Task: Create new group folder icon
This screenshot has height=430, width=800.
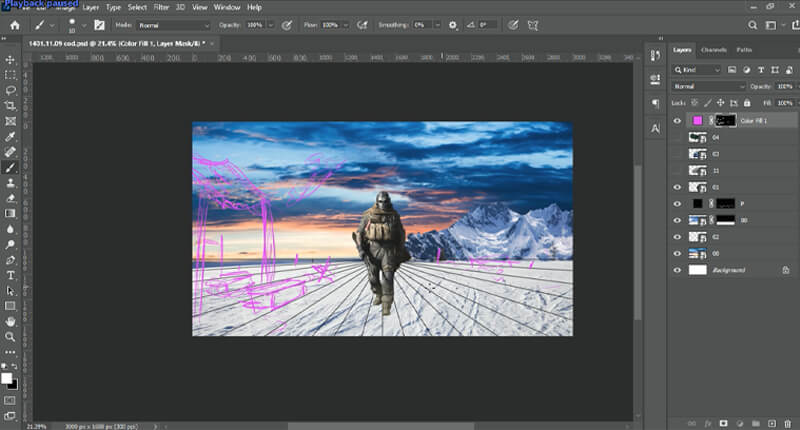Action: click(x=756, y=423)
